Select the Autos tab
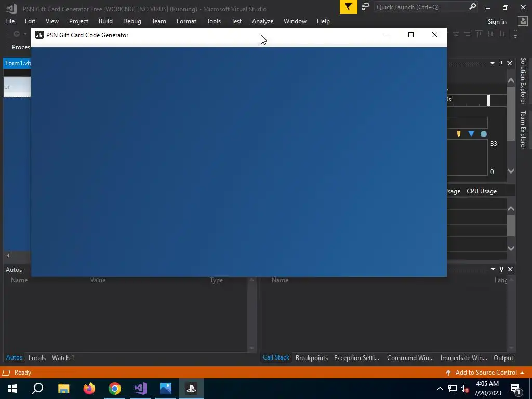Screen dimensions: 532x399 [14, 357]
